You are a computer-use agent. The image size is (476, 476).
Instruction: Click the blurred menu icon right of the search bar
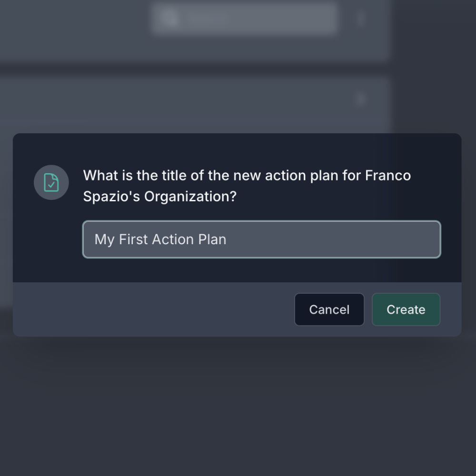tap(360, 19)
